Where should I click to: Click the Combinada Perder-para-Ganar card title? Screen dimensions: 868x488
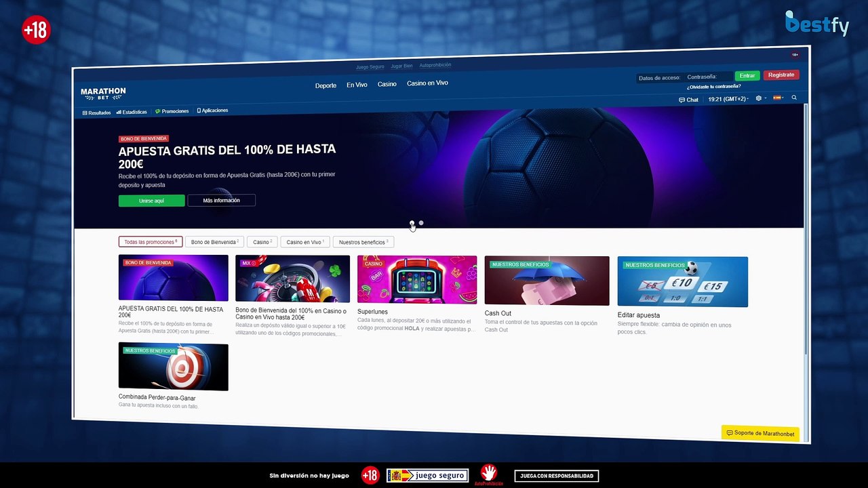tap(157, 398)
